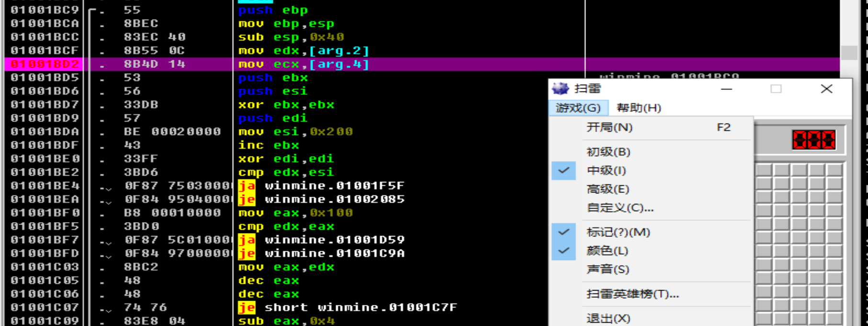Click 'xor edi,edi' instruction
This screenshot has height=326, width=868.
pyautogui.click(x=286, y=158)
